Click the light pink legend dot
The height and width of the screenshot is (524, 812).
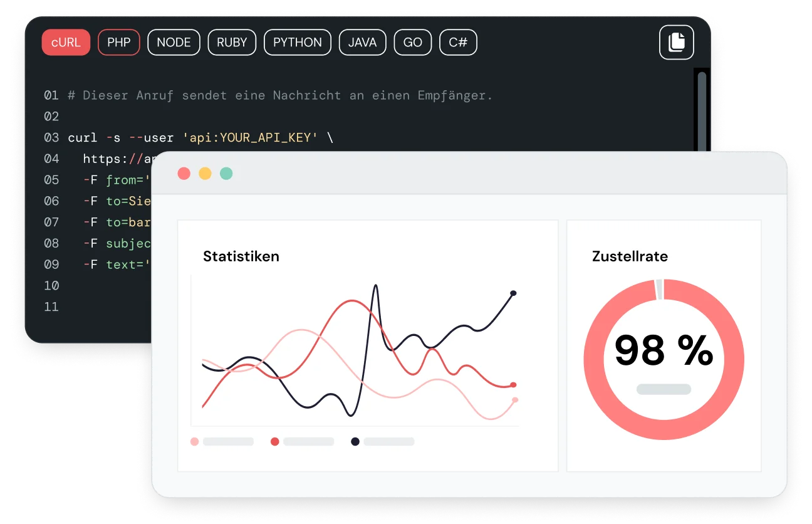click(195, 442)
